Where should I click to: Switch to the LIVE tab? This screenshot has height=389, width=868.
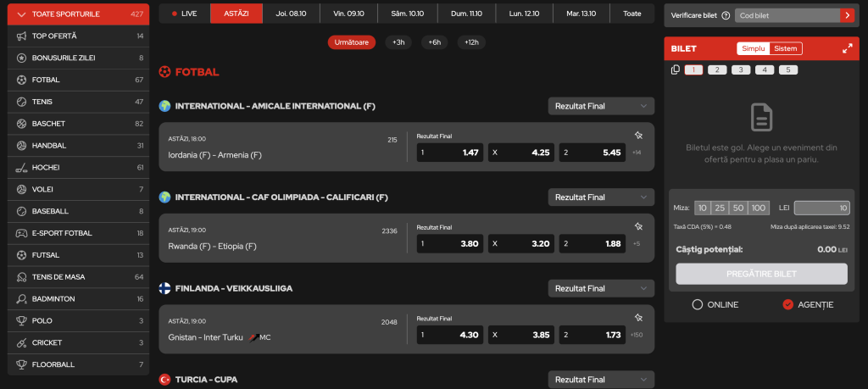pos(184,14)
